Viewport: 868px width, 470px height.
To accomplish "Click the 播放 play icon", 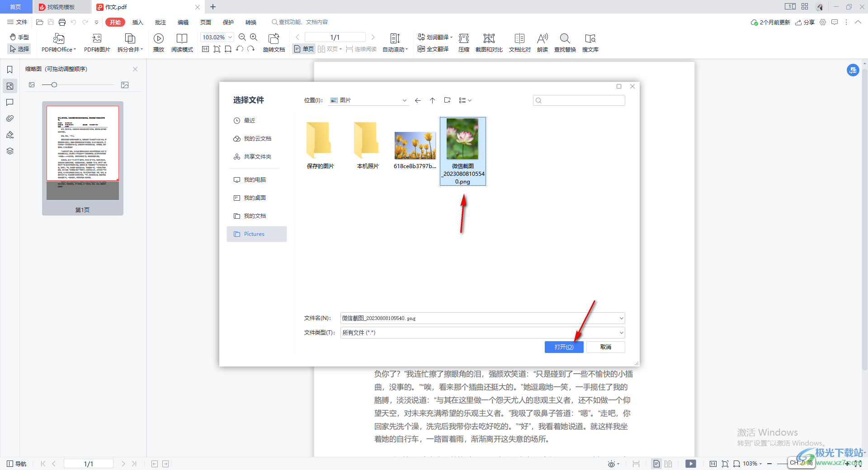I will click(x=159, y=38).
